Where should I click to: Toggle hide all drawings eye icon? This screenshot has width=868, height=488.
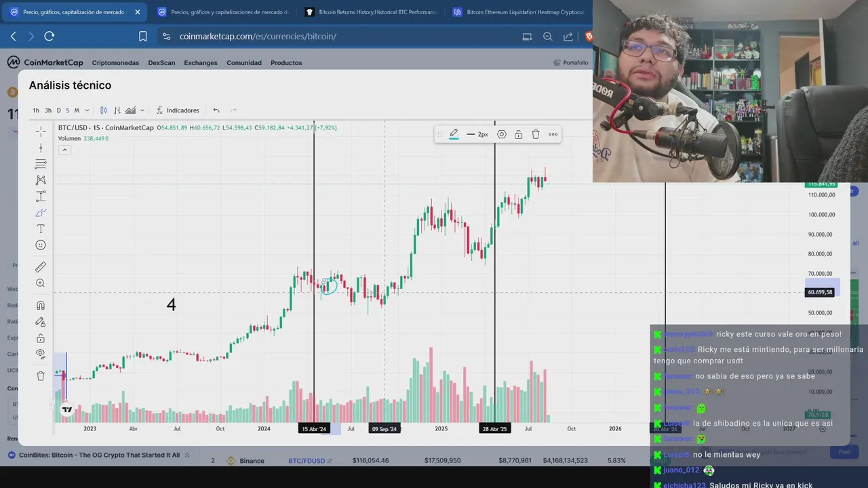click(41, 354)
